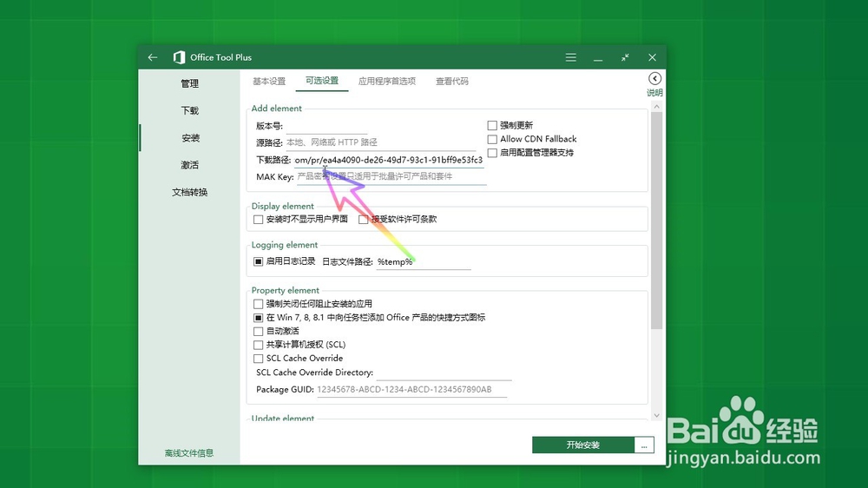The image size is (868, 488).
Task: Enable the 自动激活 checkbox
Action: pyautogui.click(x=258, y=331)
